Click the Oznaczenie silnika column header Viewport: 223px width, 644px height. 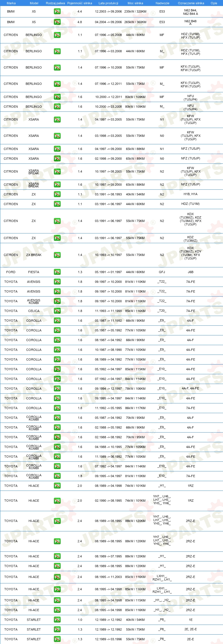pyautogui.click(x=191, y=3)
